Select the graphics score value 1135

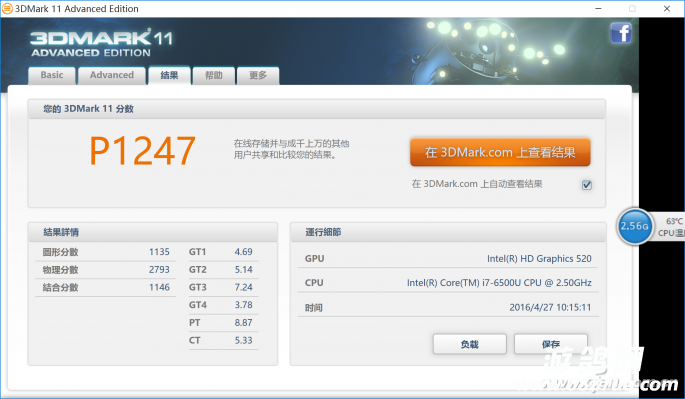[x=159, y=252]
